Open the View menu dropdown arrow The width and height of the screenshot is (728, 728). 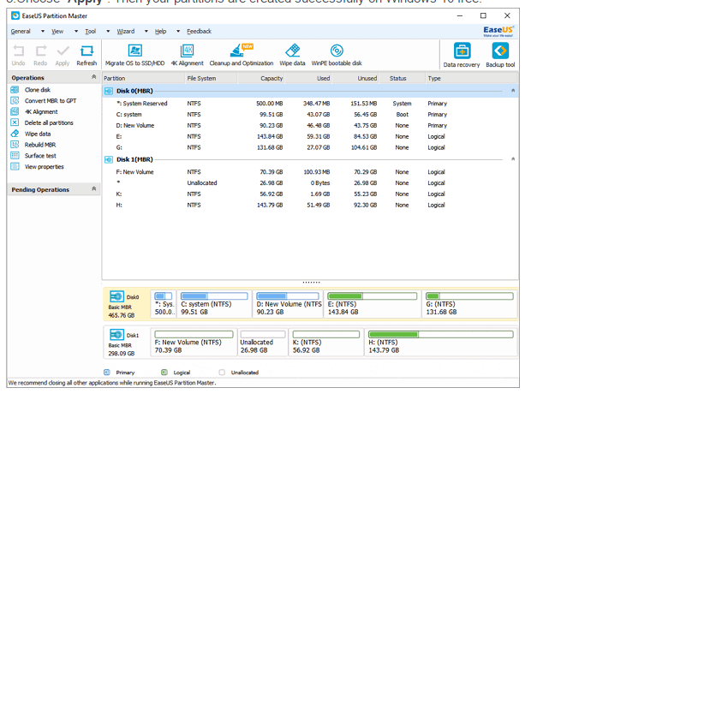tap(76, 32)
